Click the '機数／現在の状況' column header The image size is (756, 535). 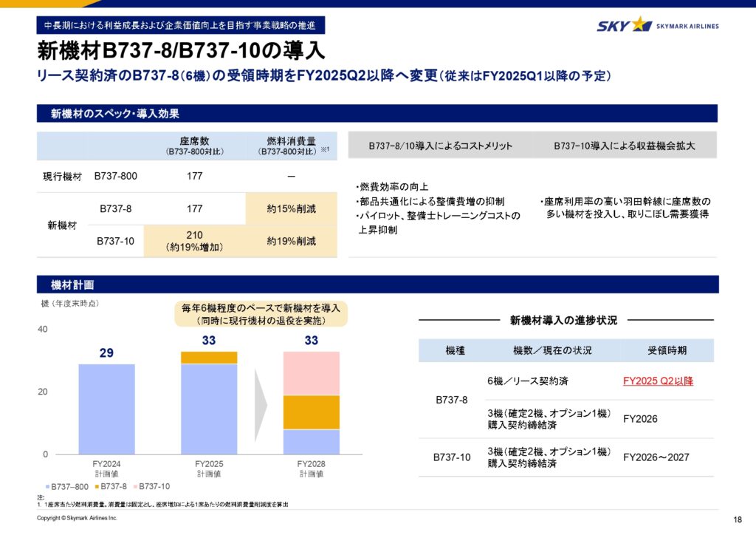[552, 351]
